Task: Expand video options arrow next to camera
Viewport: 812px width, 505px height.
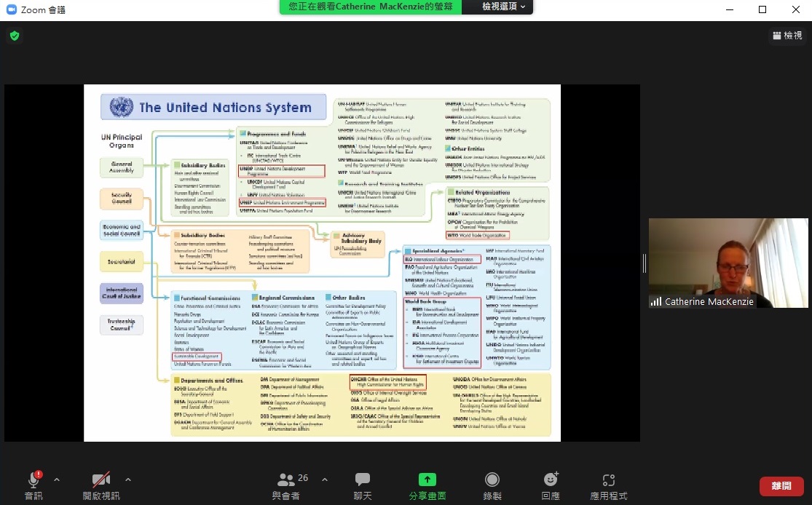Action: (x=128, y=480)
